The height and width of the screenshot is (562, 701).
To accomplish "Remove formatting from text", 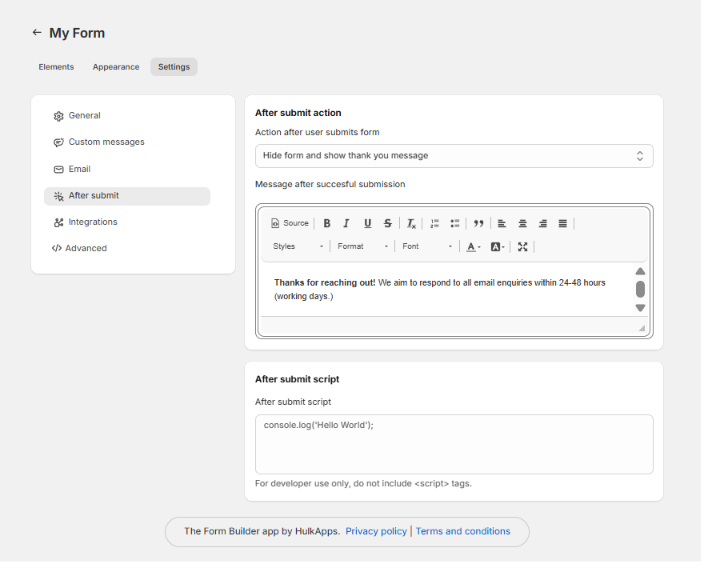I will click(411, 223).
